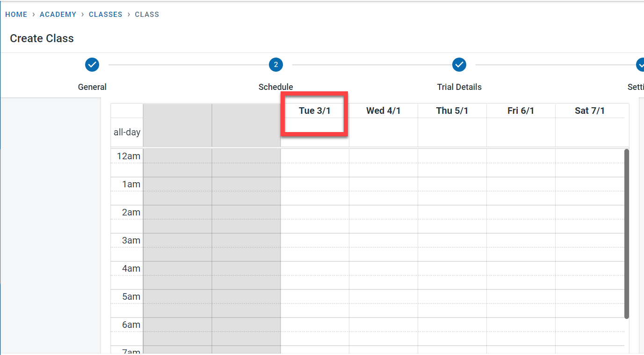This screenshot has width=644, height=355.
Task: Select the Friday 4am time slot
Action: [x=521, y=268]
